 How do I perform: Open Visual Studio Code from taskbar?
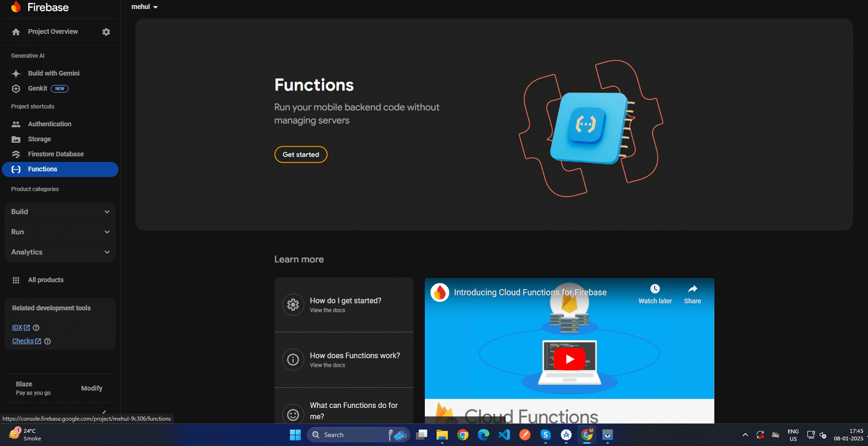tap(504, 435)
